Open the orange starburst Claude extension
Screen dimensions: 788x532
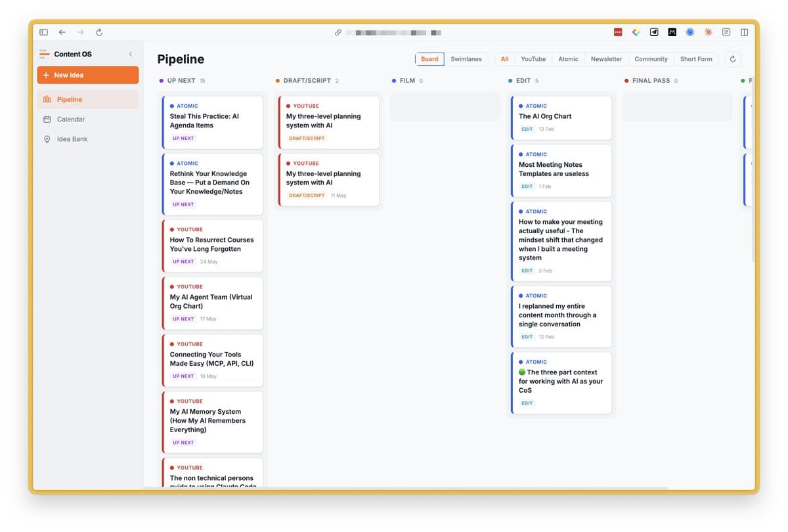point(708,32)
